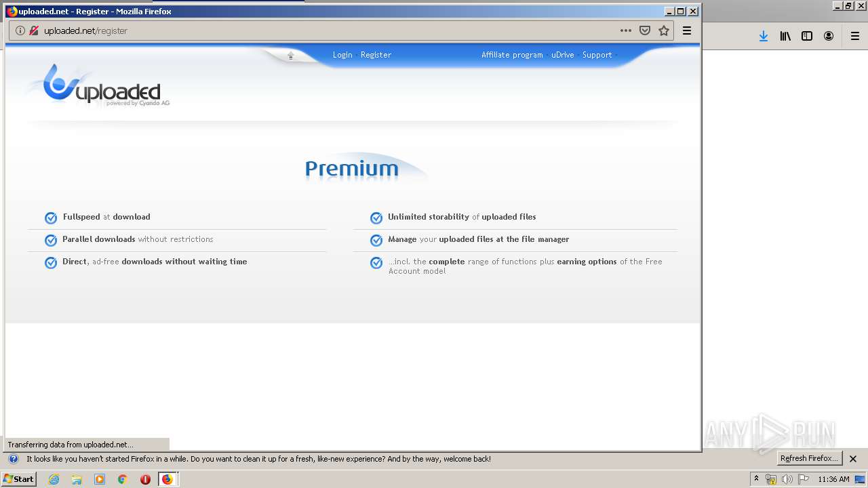Click text 'Fullspeed at download'
Screen dimensions: 868x488
(106, 217)
